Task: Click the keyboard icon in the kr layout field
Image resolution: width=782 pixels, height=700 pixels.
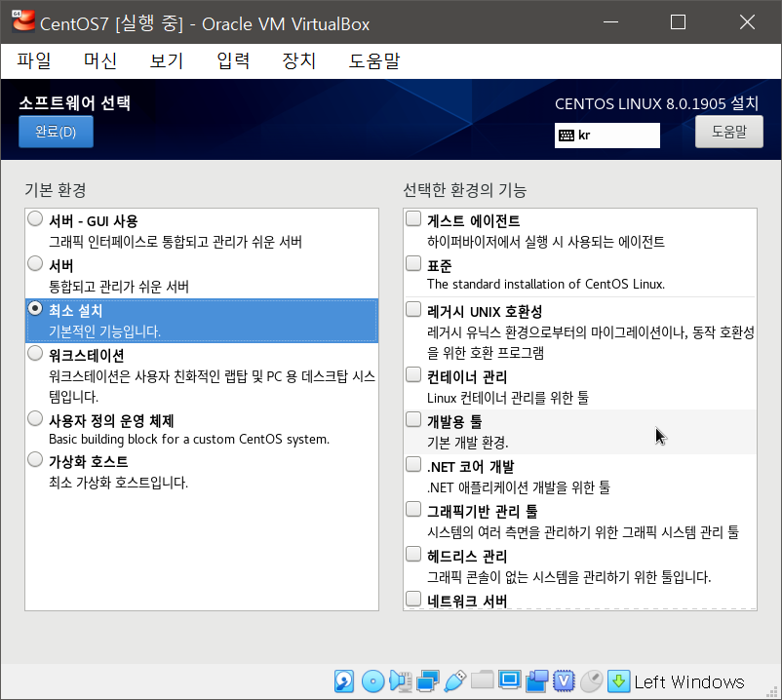Action: click(x=567, y=136)
